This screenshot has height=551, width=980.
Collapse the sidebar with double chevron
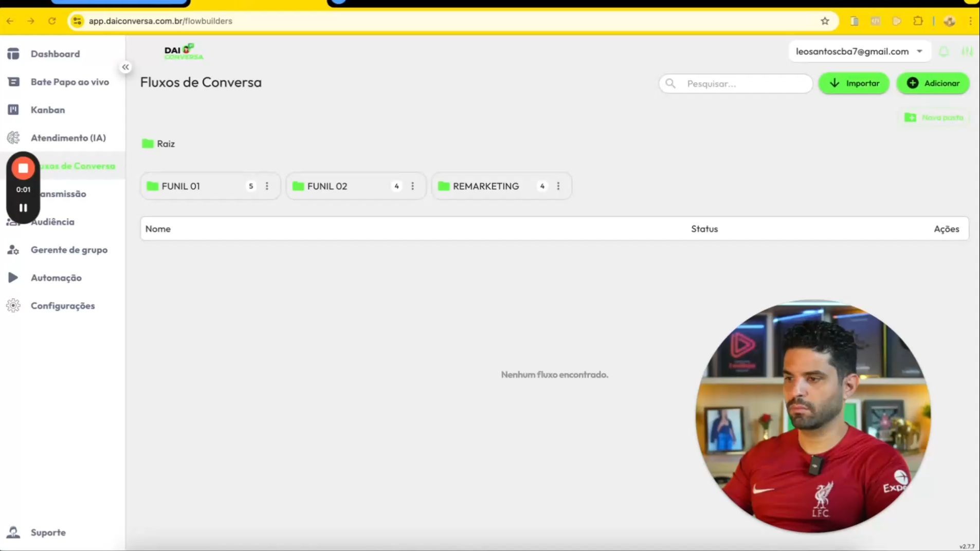click(x=125, y=67)
